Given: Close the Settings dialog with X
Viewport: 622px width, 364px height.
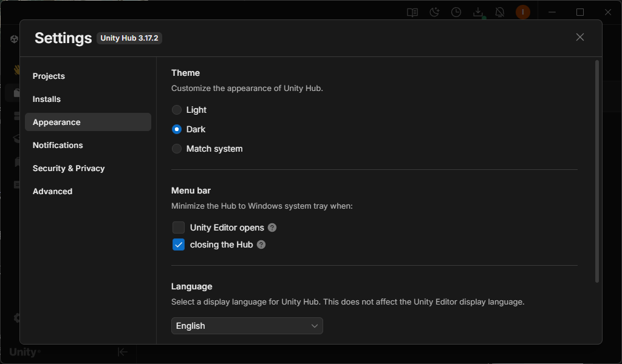Looking at the screenshot, I should (579, 37).
